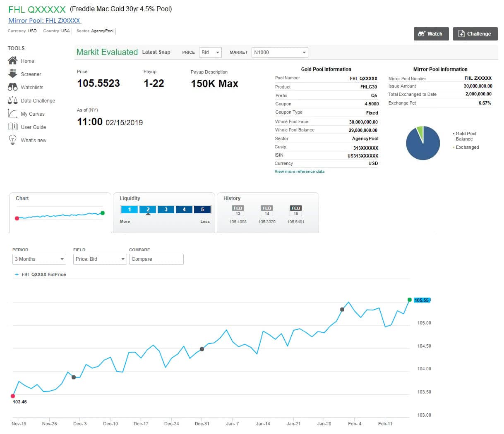Image resolution: width=504 pixels, height=434 pixels.
Task: Click the Watch button
Action: (431, 34)
